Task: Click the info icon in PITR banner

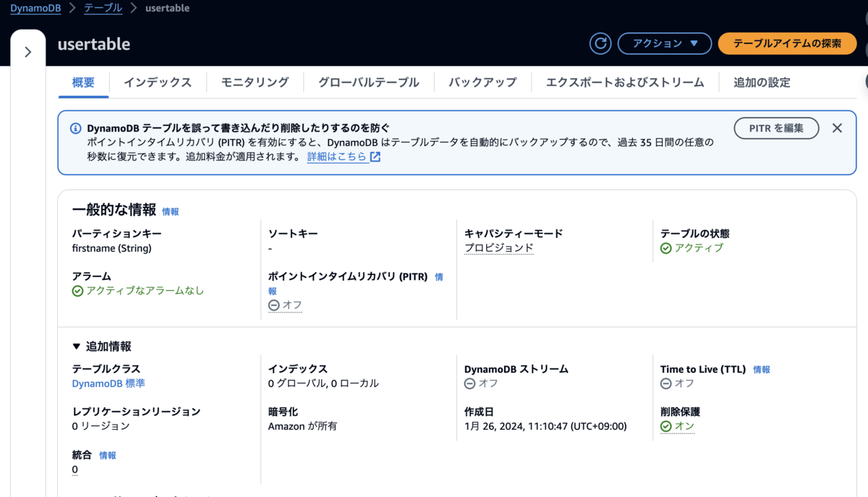Action: [76, 128]
